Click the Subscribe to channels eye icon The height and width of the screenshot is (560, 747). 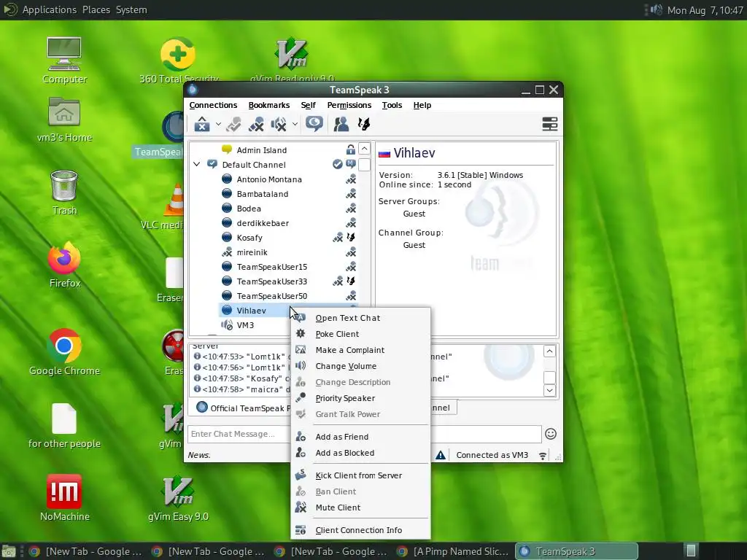click(x=314, y=124)
